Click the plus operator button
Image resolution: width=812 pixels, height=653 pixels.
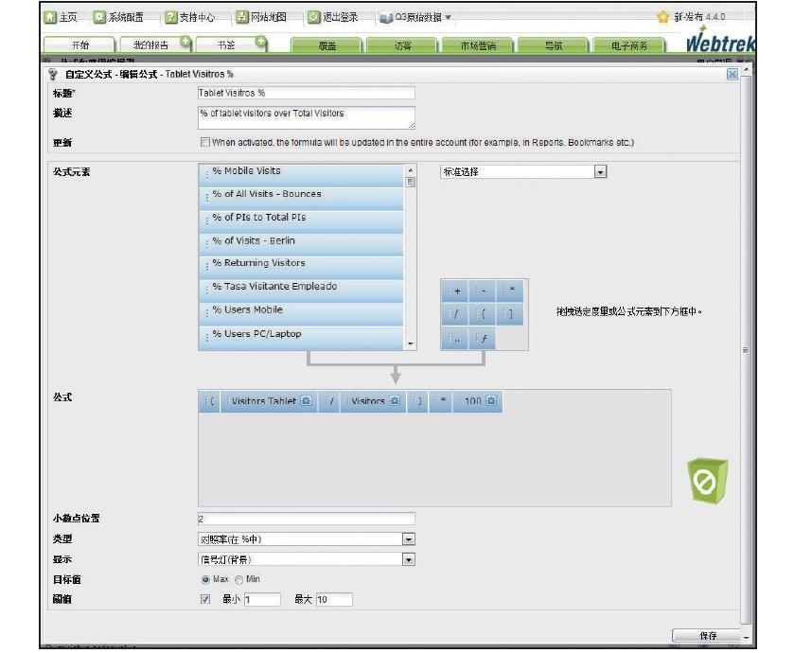(455, 291)
